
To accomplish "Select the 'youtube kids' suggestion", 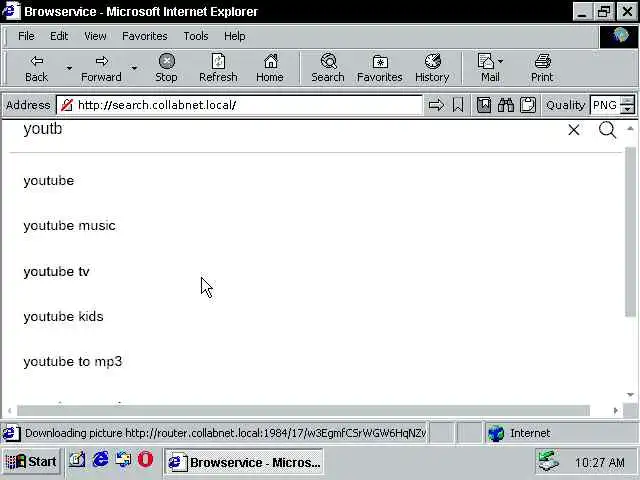I will (x=63, y=317).
